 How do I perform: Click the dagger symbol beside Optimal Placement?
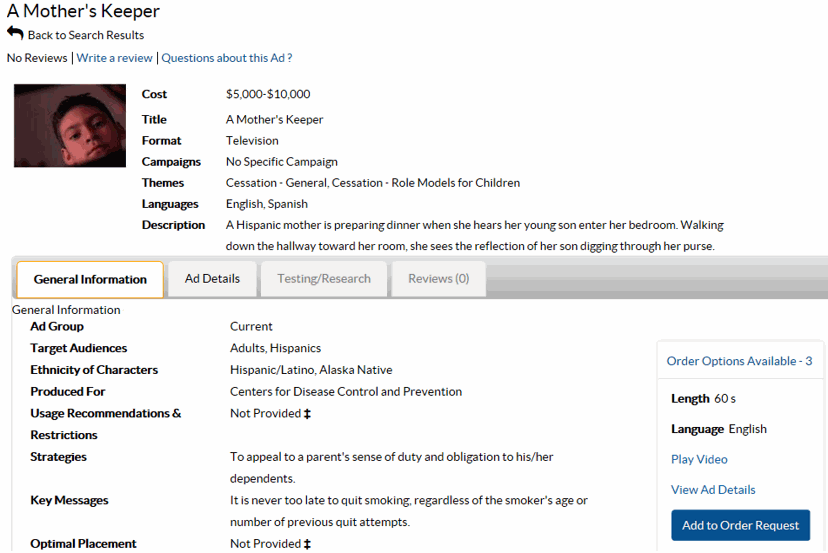pyautogui.click(x=308, y=544)
